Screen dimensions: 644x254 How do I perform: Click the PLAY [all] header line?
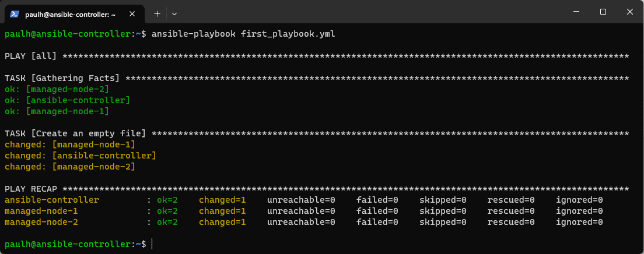point(317,56)
